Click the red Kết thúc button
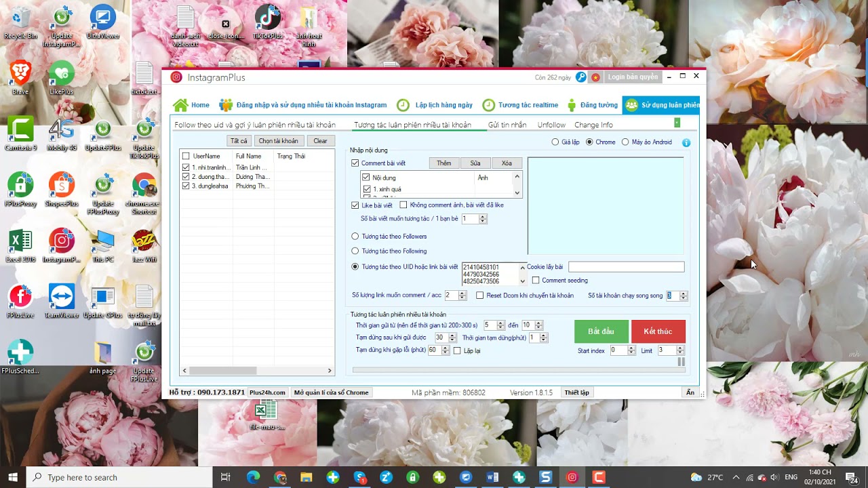 (658, 331)
